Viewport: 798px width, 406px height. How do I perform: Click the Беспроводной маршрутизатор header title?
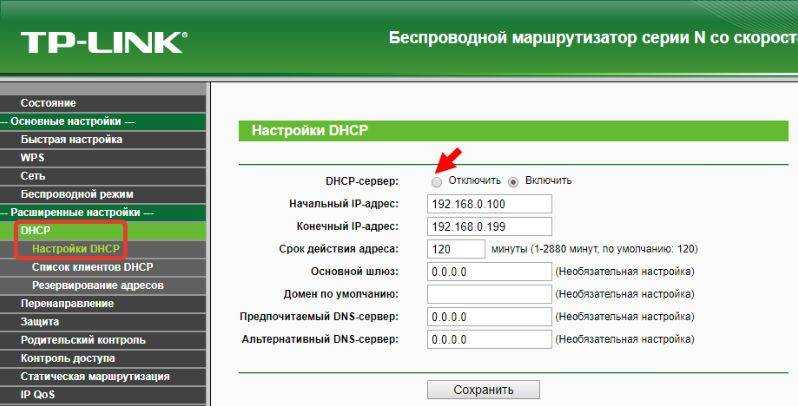pyautogui.click(x=593, y=39)
